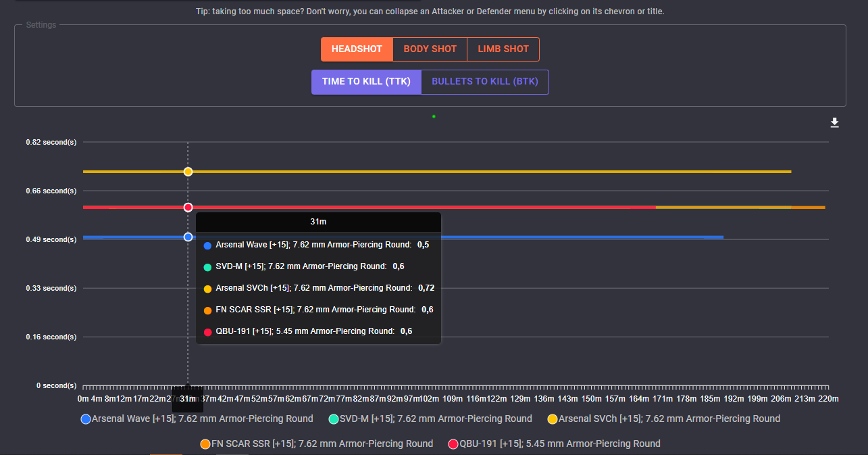The image size is (868, 455).
Task: Click the 0 second(s) y-axis label
Action: (56, 385)
